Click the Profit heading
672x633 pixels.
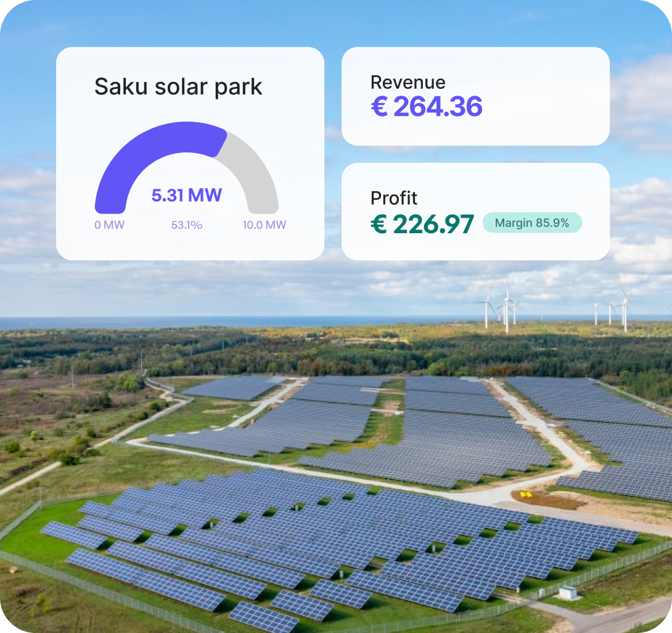click(x=394, y=198)
